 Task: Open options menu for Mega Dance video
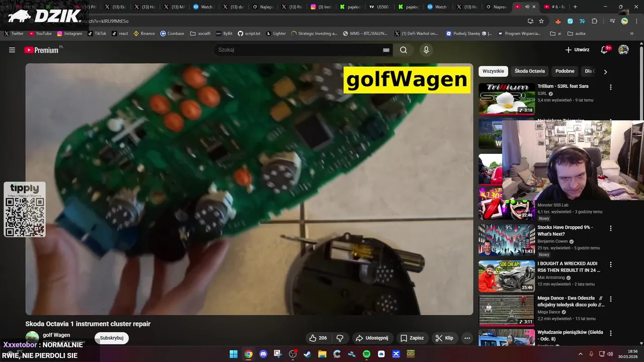coord(611,299)
